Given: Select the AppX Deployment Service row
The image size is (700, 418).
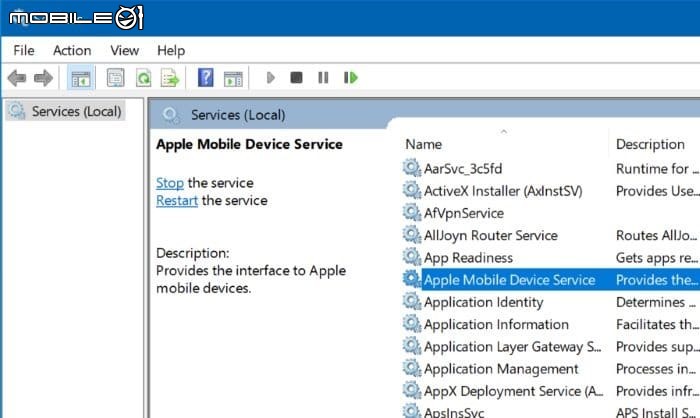Looking at the screenshot, I should 551,391.
